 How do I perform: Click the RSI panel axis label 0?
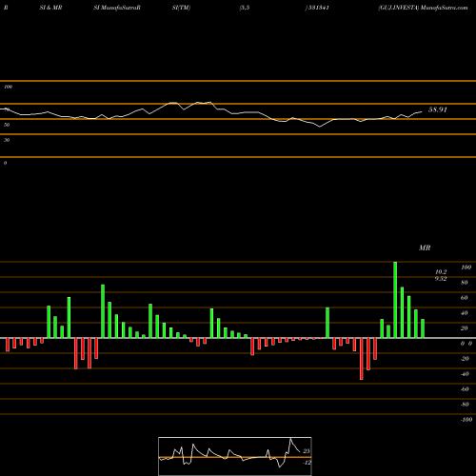[x=5, y=163]
